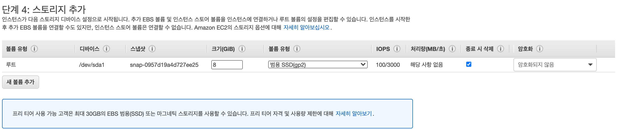Click the /dev/sda1 device cell

tap(92, 65)
